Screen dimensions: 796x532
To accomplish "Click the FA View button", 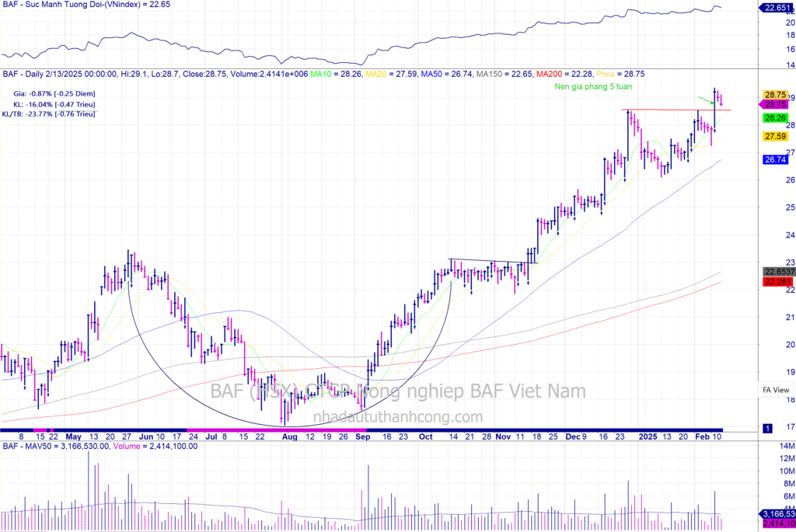I will (x=775, y=390).
